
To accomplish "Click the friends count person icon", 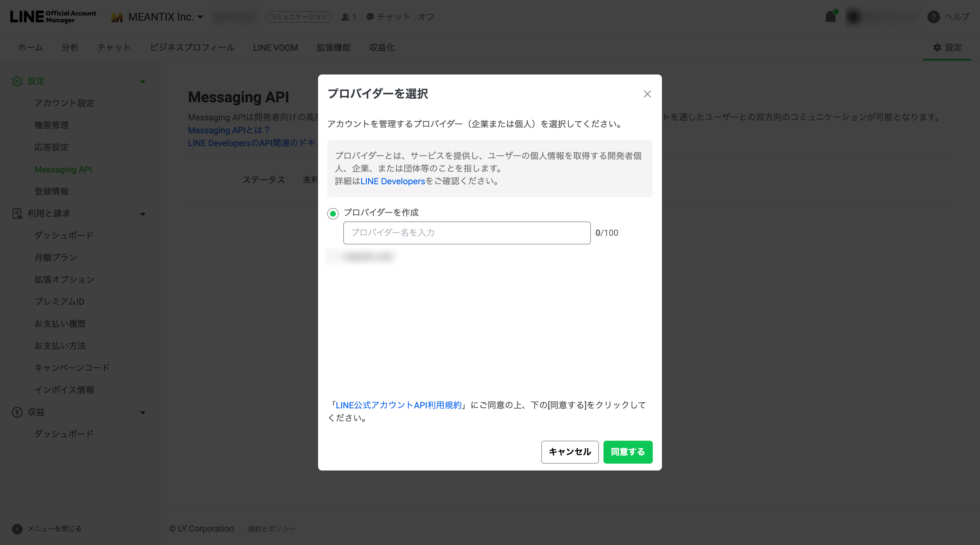I will pyautogui.click(x=345, y=17).
